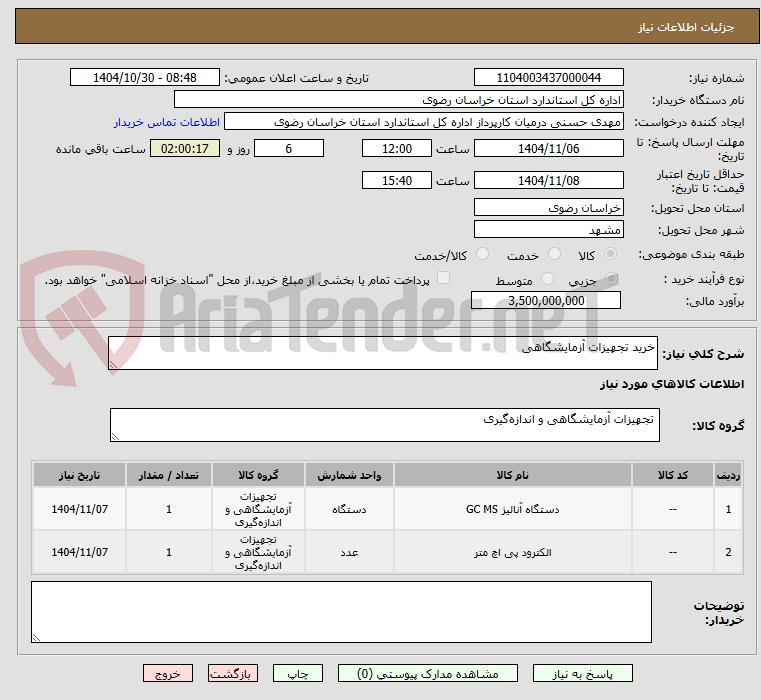Click the پاسخ به نیاز button

(582, 673)
